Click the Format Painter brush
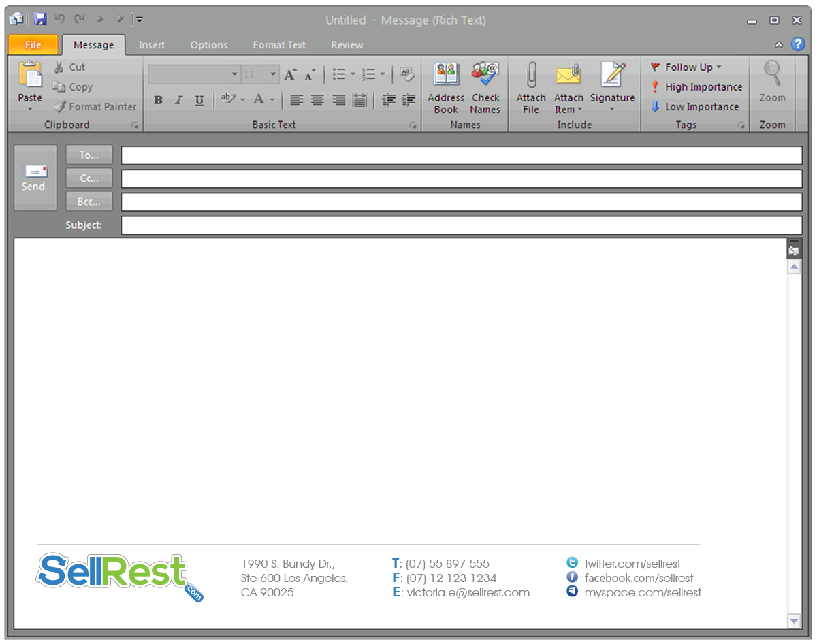The height and width of the screenshot is (644, 817). [60, 107]
